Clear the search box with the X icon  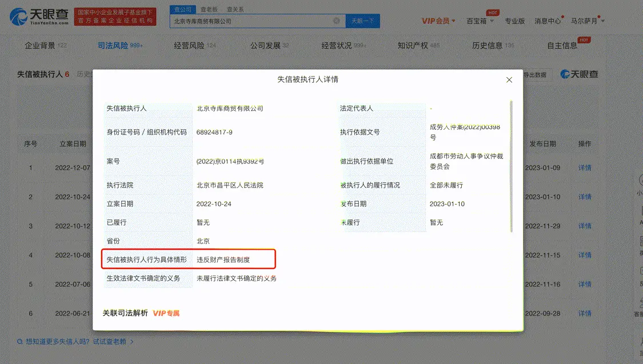click(337, 21)
